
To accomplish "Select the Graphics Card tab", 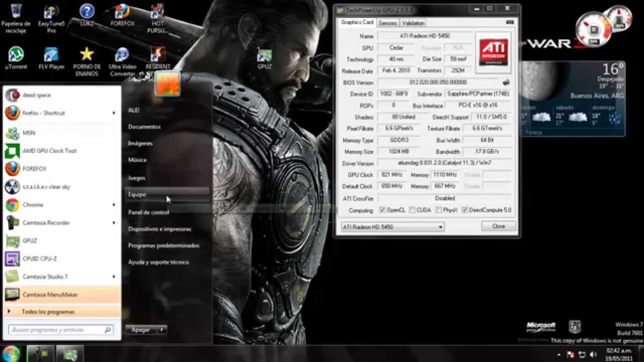I will 357,22.
